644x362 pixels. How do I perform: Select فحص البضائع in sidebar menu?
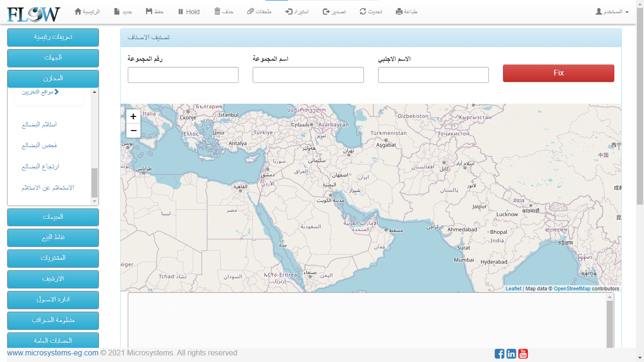pos(39,146)
